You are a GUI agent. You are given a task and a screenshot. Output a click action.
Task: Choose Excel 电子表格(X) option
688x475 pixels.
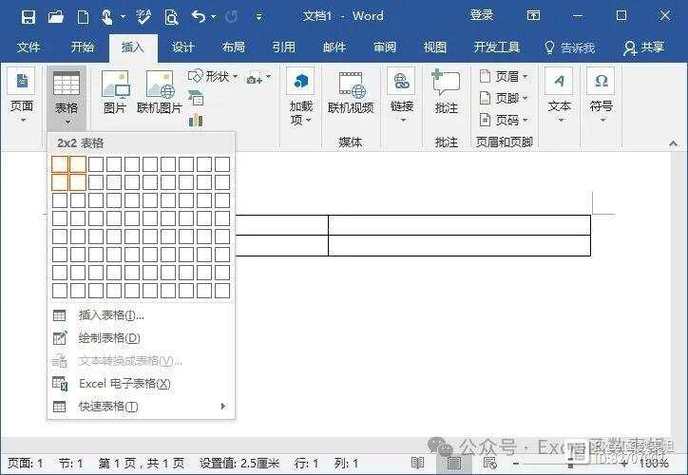140,384
